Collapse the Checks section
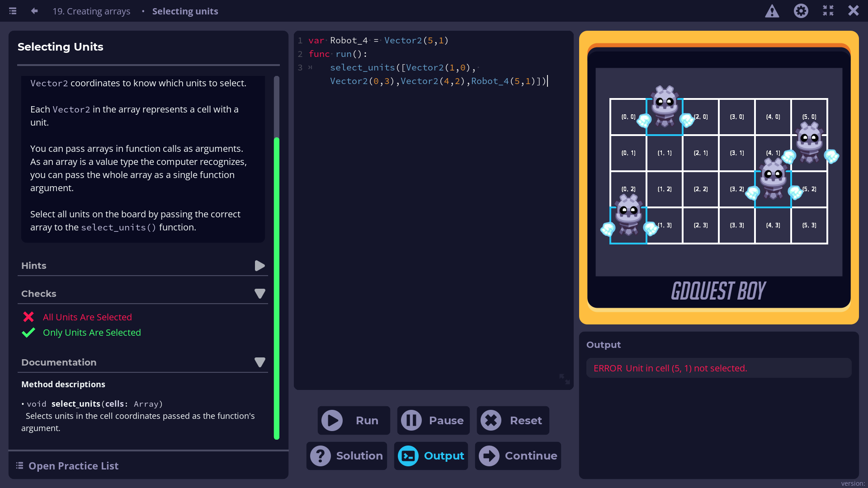Screen dimensions: 868x488 point(259,294)
